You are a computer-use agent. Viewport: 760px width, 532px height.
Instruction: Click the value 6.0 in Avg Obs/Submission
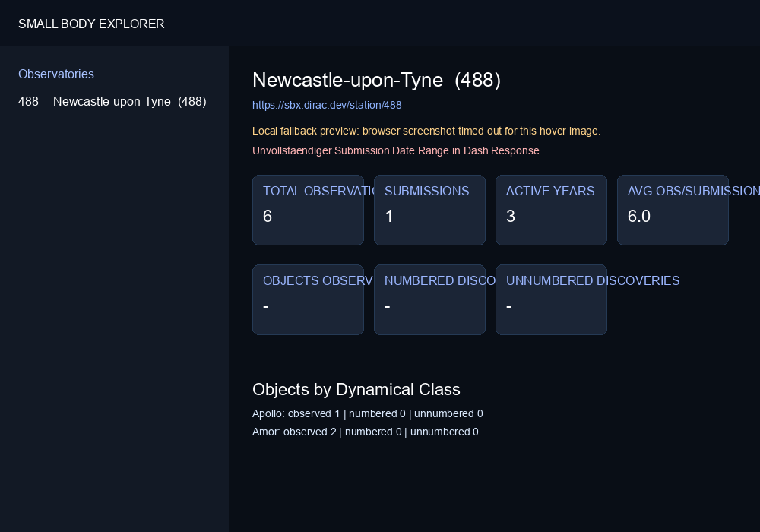pos(639,216)
